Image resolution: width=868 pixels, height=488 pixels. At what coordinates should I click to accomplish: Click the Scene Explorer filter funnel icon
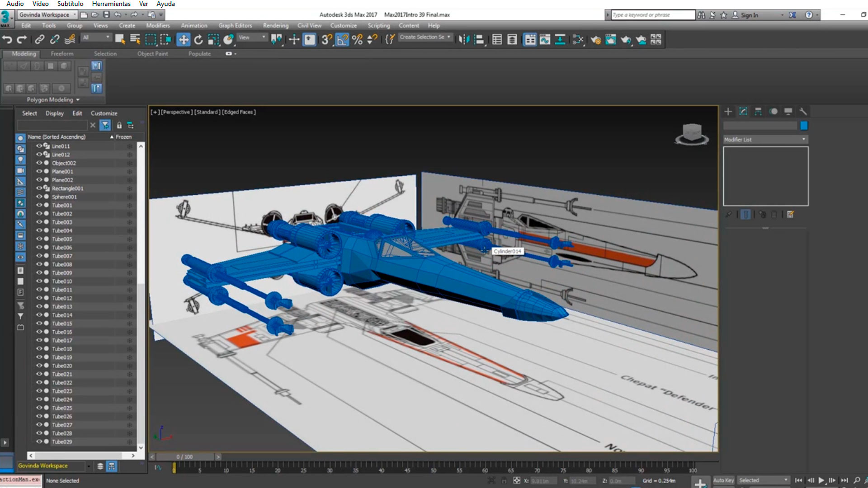105,125
